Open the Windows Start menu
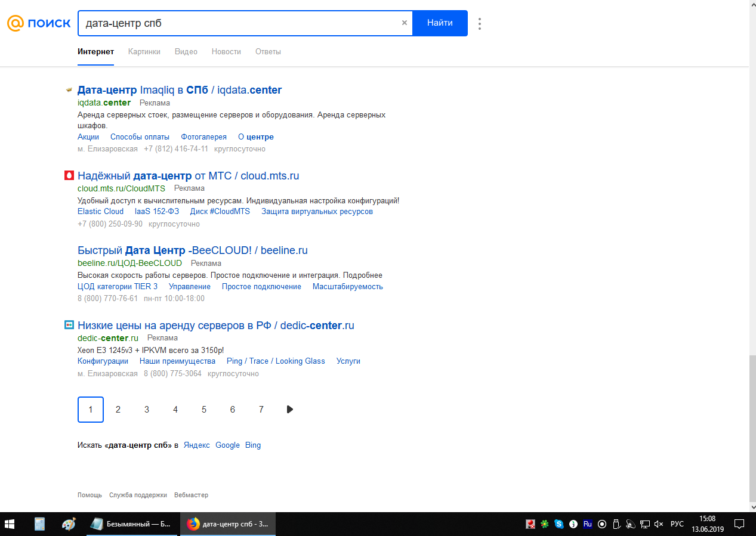The image size is (756, 536). tap(10, 524)
